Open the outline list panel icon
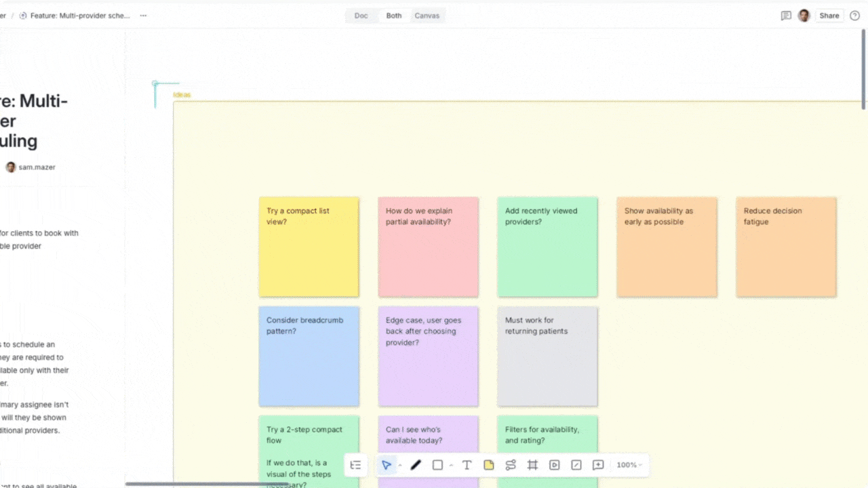Screen dimensions: 868x488 click(x=355, y=465)
